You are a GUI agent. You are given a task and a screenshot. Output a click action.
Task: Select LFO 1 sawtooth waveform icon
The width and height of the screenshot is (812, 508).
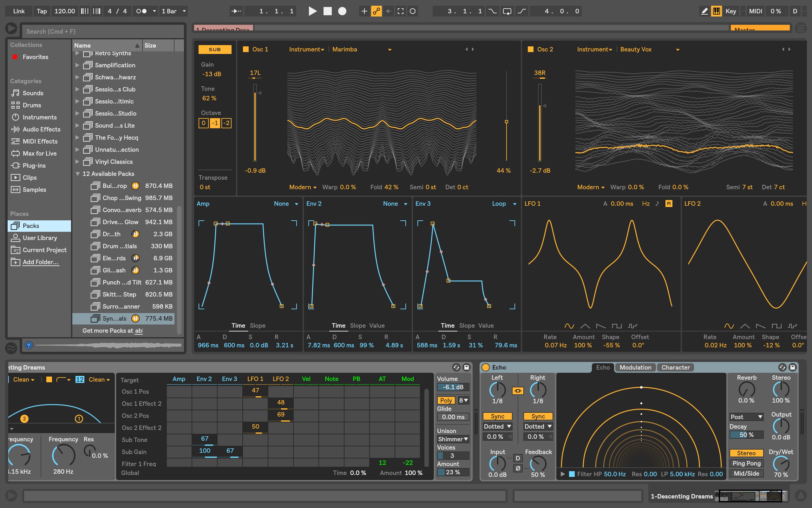[x=601, y=326]
